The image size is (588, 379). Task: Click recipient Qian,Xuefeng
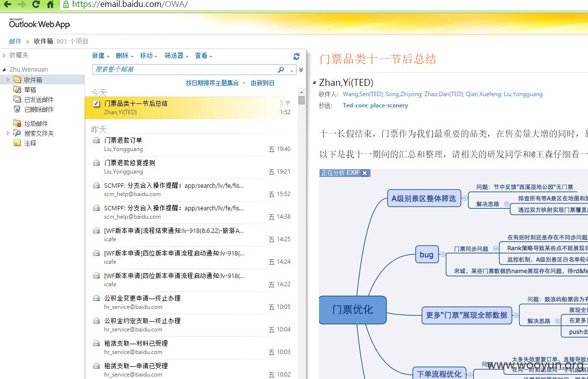(483, 94)
